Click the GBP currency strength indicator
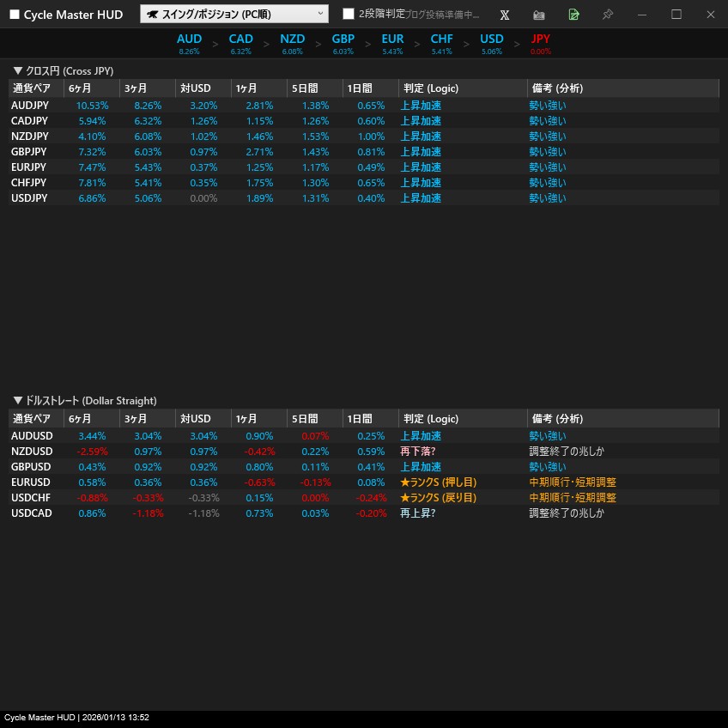Image resolution: width=728 pixels, height=728 pixels. (x=343, y=43)
